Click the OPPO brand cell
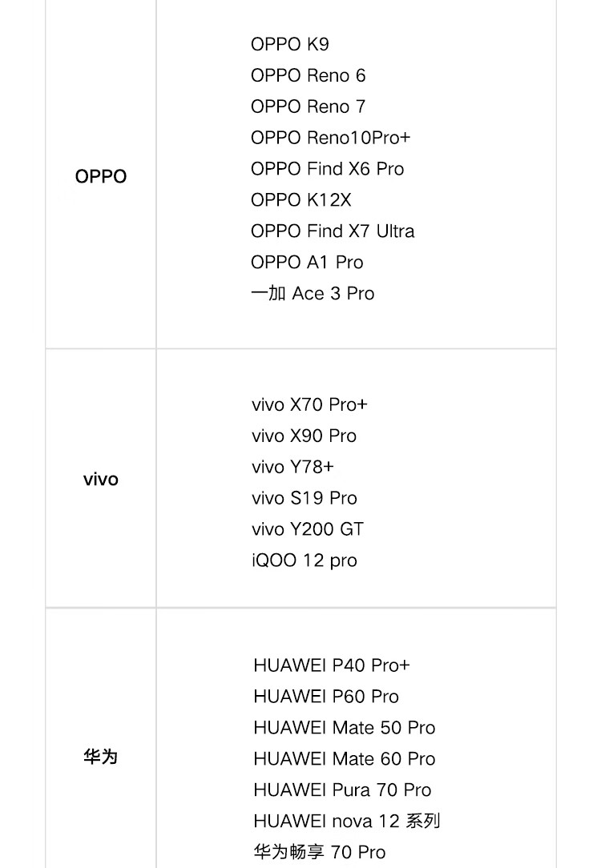This screenshot has height=868, width=601. [101, 176]
